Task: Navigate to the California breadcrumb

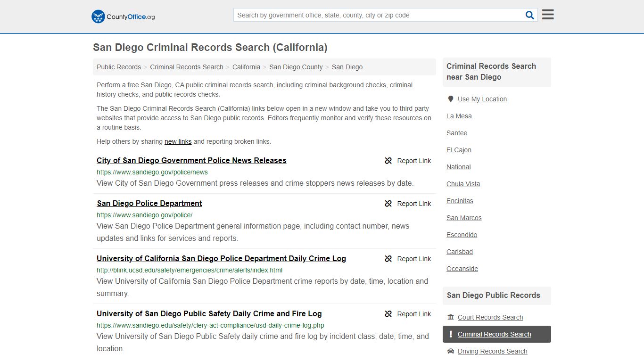Action: (246, 67)
